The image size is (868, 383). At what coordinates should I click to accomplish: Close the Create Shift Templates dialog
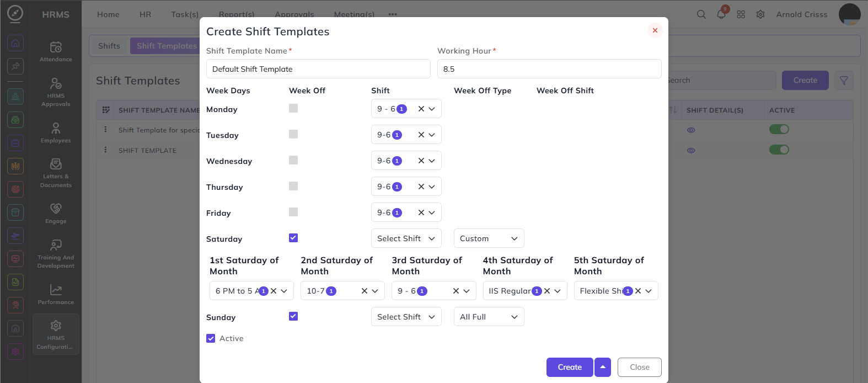point(655,30)
